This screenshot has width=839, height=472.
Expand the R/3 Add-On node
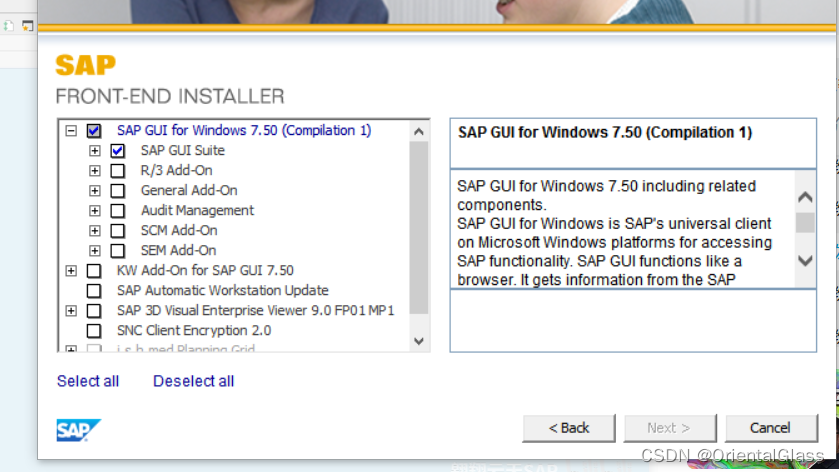click(95, 171)
